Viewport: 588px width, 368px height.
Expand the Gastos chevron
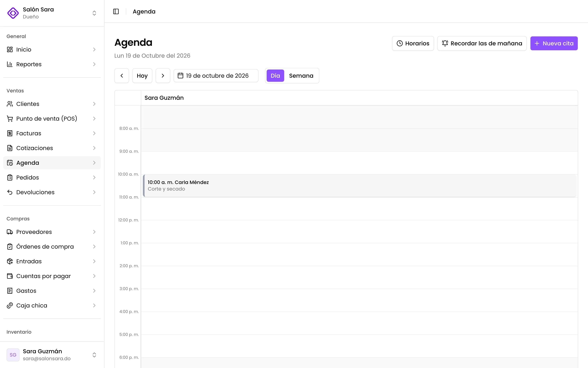pyautogui.click(x=94, y=291)
